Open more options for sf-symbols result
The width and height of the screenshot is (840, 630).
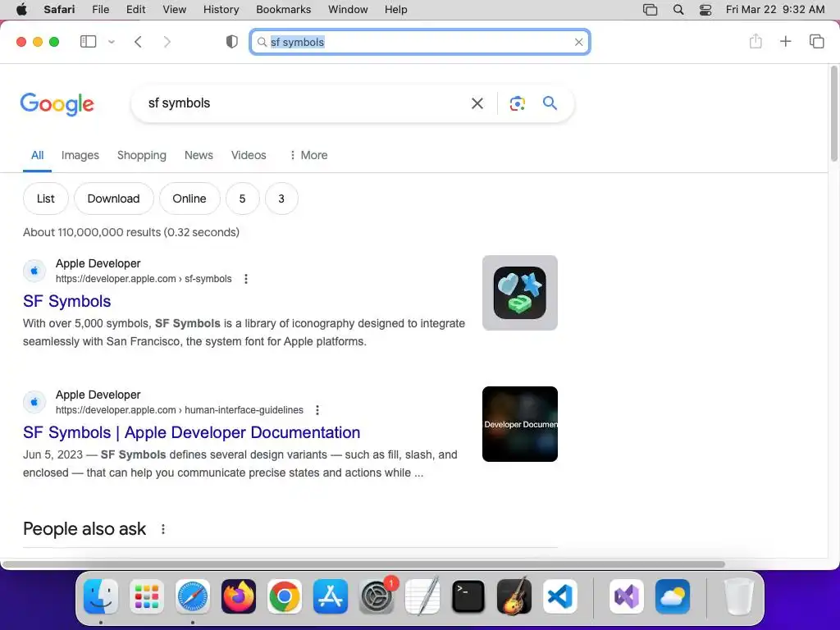[x=246, y=279]
